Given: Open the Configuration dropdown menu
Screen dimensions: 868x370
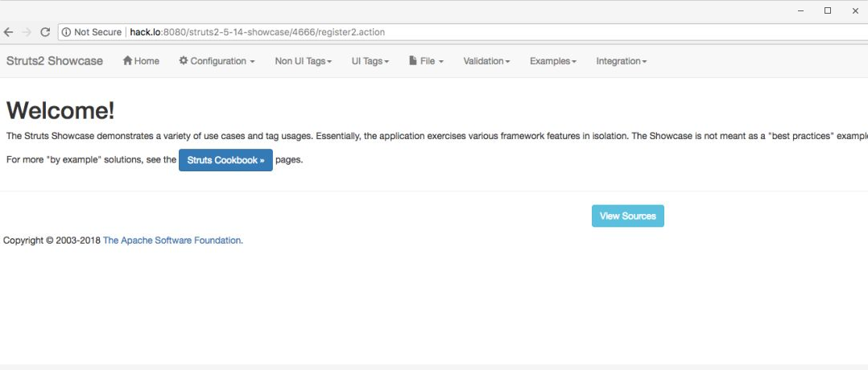Looking at the screenshot, I should point(217,61).
